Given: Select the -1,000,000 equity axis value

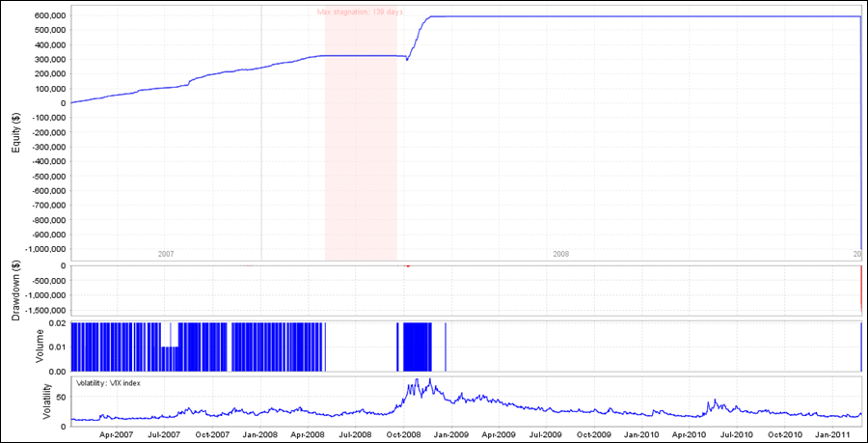Looking at the screenshot, I should pos(43,248).
